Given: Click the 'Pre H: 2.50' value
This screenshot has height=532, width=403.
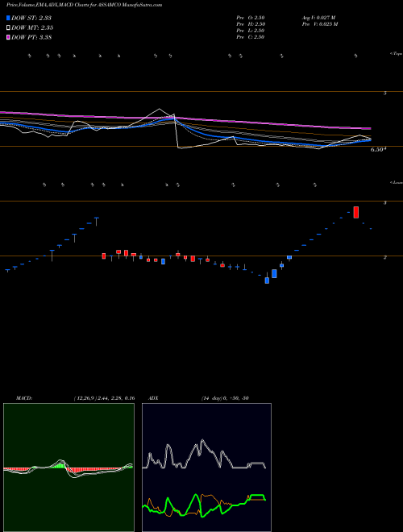Looking at the screenshot, I should [251, 24].
